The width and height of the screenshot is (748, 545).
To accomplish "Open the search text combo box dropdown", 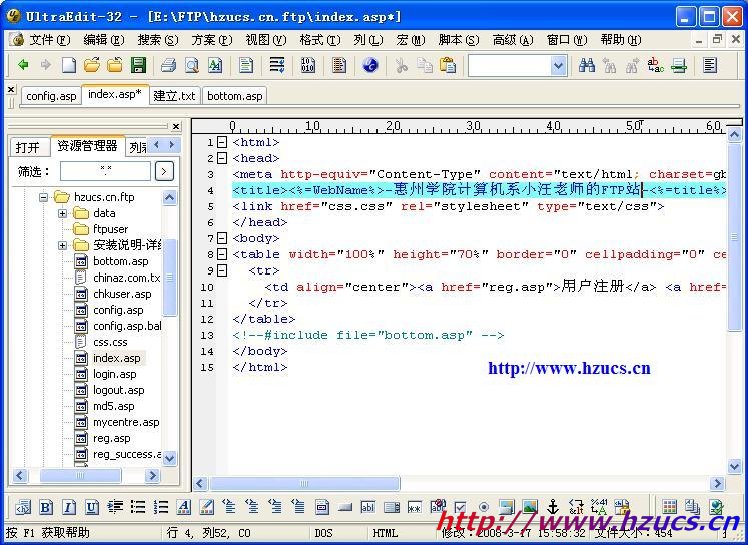I will coord(558,65).
